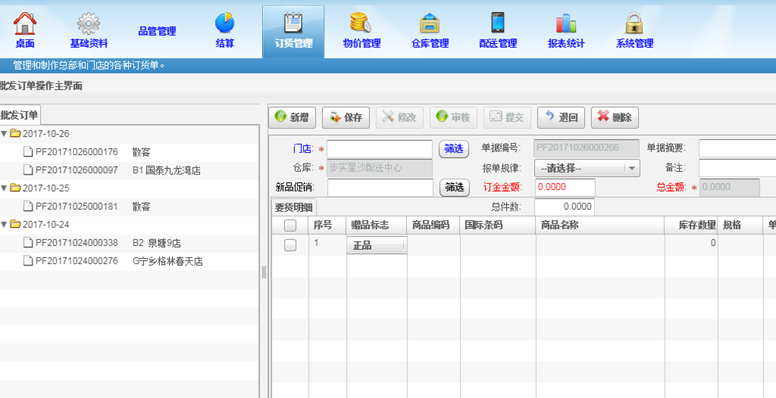Open order PF20171025000181
776x398 pixels.
point(77,206)
